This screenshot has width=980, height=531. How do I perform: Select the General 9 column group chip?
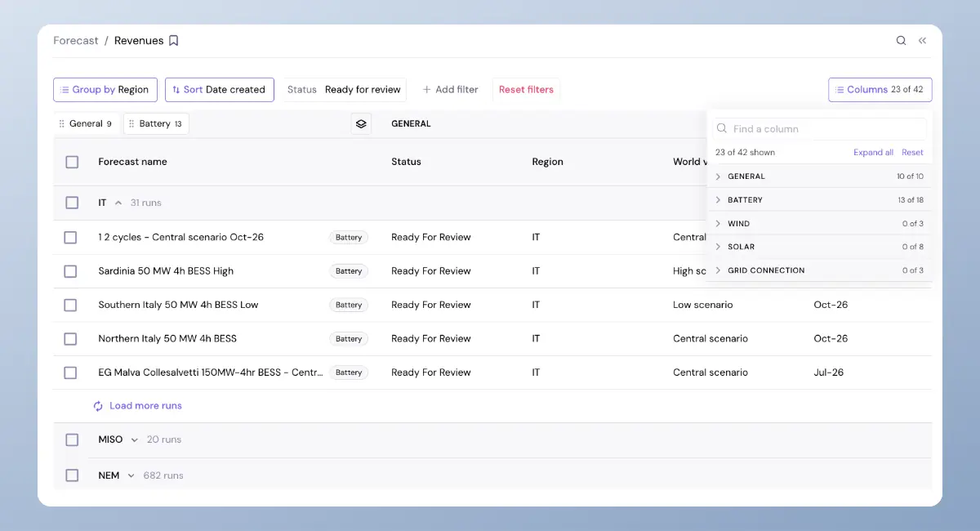click(86, 124)
